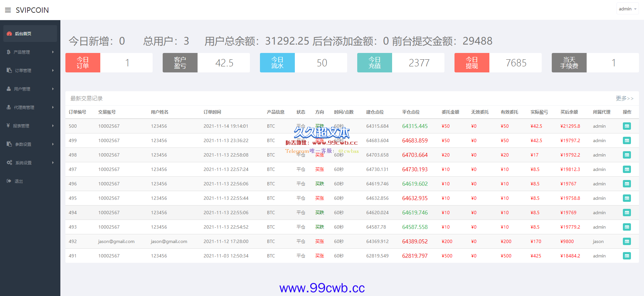Toggle the hamburger sidebar menu icon
This screenshot has height=296, width=644.
pos(8,10)
